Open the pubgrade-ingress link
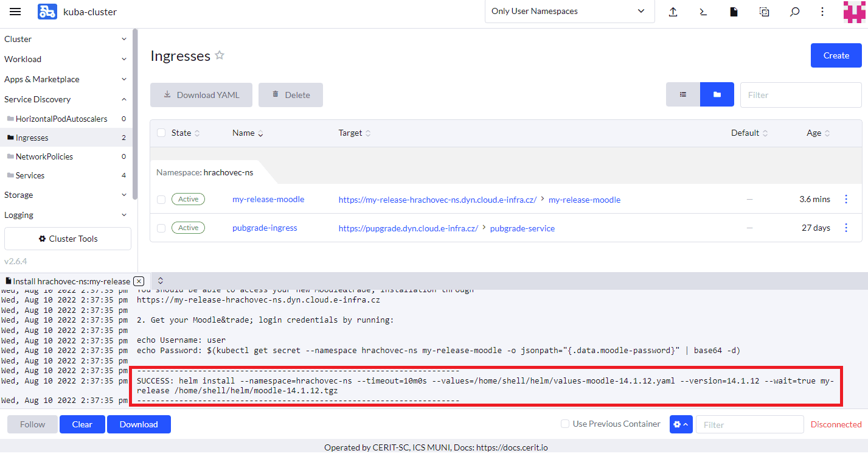This screenshot has width=868, height=459. pyautogui.click(x=265, y=228)
